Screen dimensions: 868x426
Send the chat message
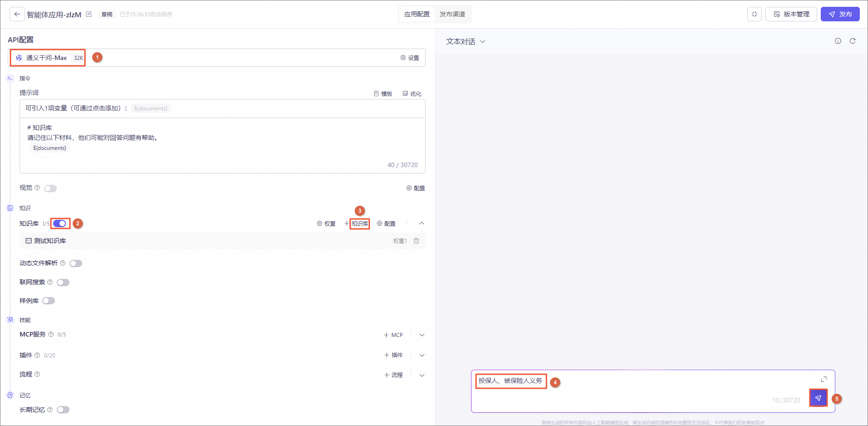pyautogui.click(x=818, y=398)
